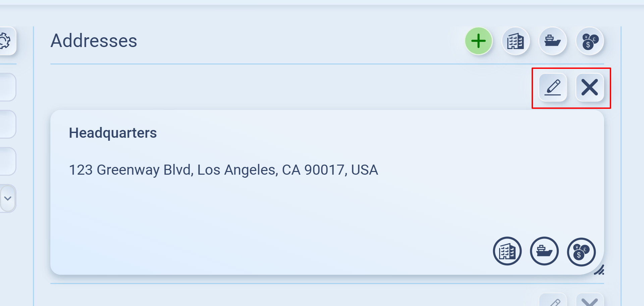The width and height of the screenshot is (644, 306).
Task: Click the X button below the Headquarters card
Action: 590,301
